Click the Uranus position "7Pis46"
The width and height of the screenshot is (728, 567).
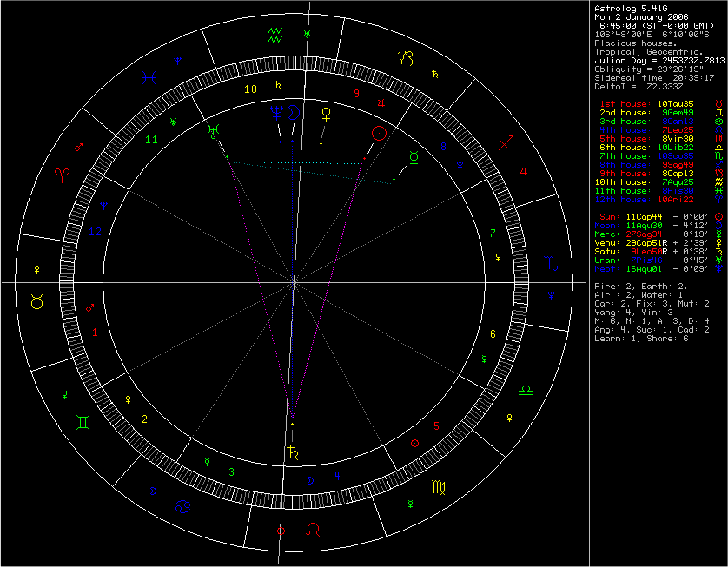click(646, 260)
